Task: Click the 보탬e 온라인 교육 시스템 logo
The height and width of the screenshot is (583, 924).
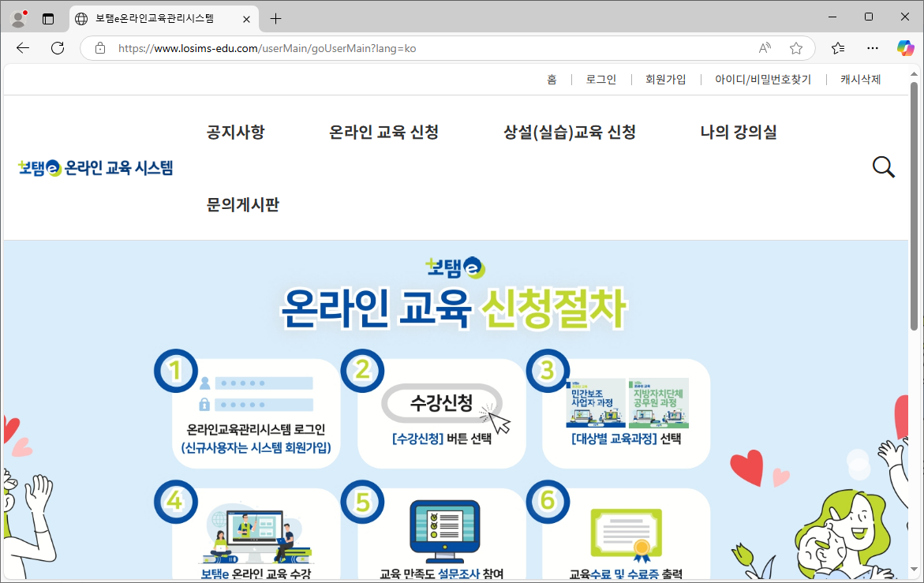Action: (94, 166)
